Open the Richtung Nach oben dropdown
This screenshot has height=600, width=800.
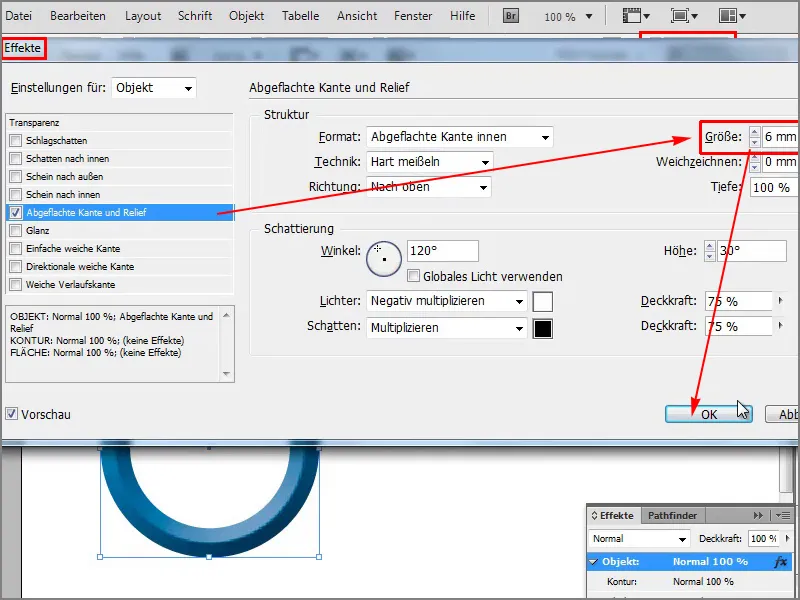(x=429, y=187)
